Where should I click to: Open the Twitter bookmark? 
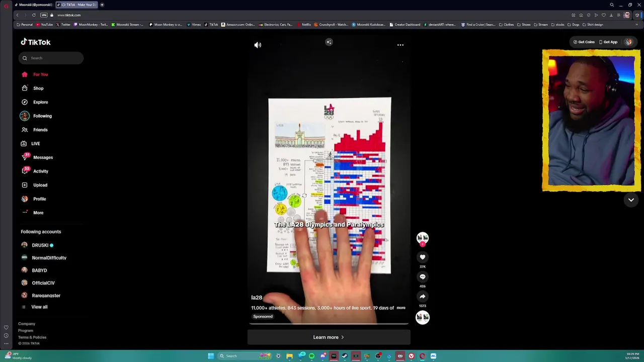[64, 25]
